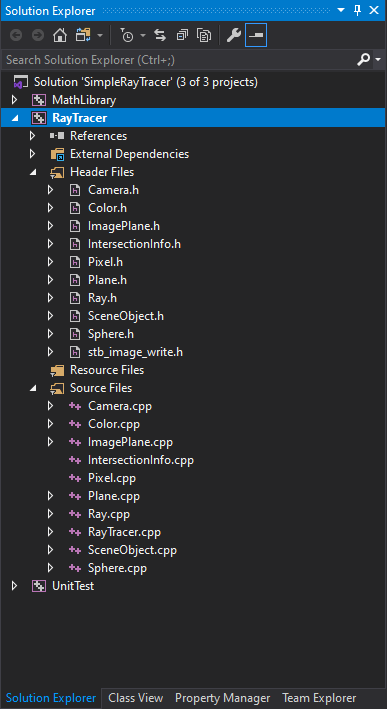
Task: Collapse the Source Files filter
Action: point(33,388)
